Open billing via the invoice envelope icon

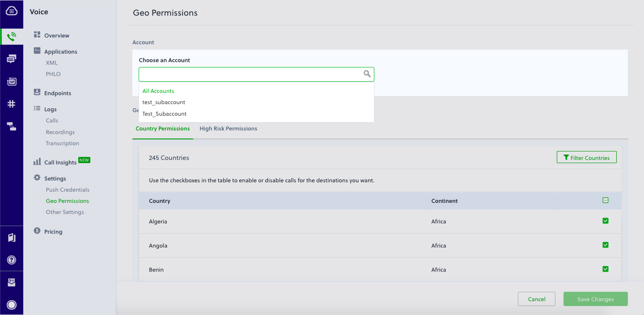pyautogui.click(x=12, y=282)
